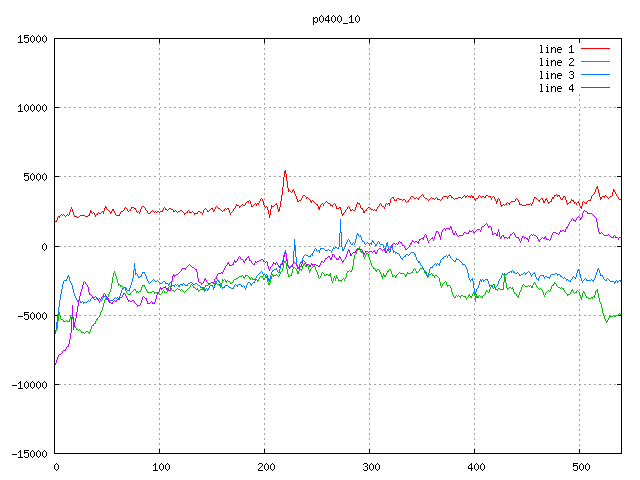
Task: Click the 5000 y-axis tick label
Action: 34,177
